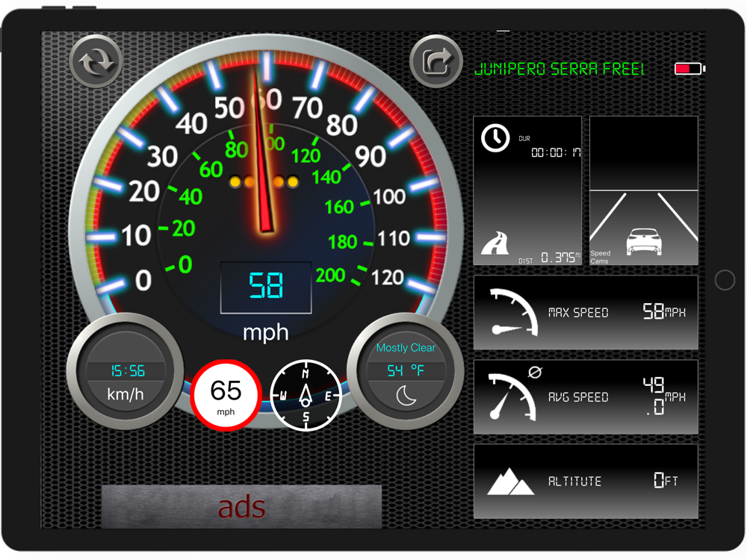Tap the altitude mountain icon
Image resolution: width=747 pixels, height=560 pixels.
tap(510, 482)
